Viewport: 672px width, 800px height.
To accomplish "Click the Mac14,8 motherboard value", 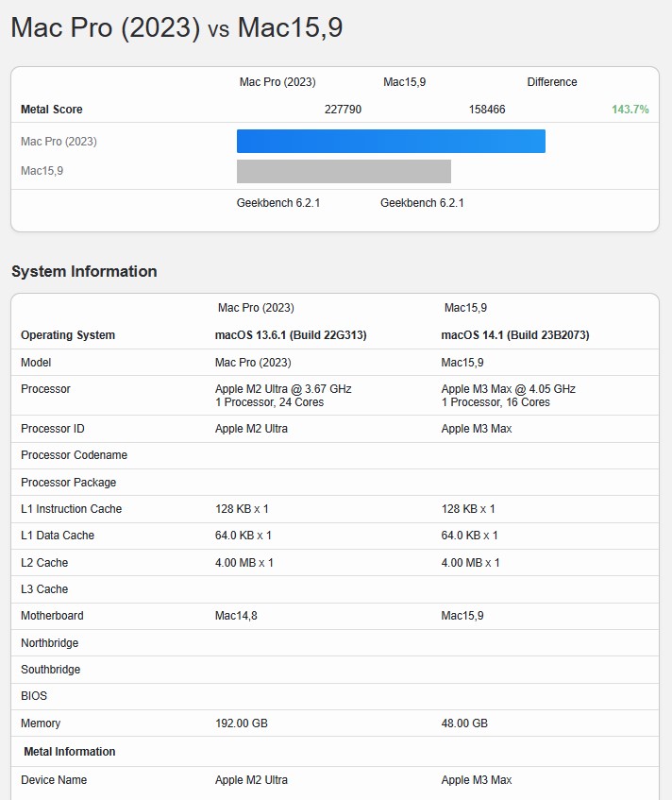I will pos(242,616).
